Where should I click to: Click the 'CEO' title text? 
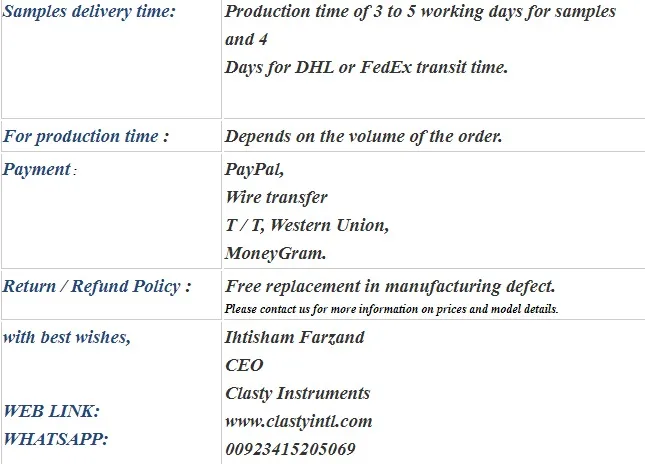(244, 365)
